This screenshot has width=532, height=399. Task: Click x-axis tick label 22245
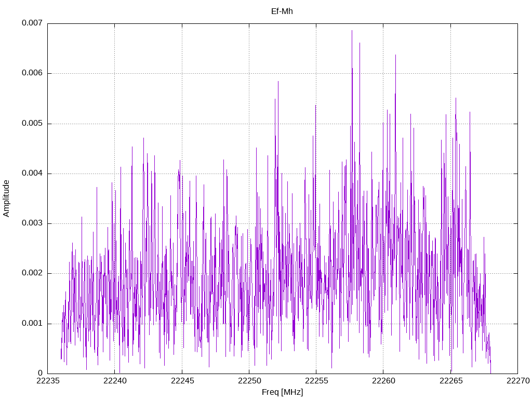coord(182,381)
